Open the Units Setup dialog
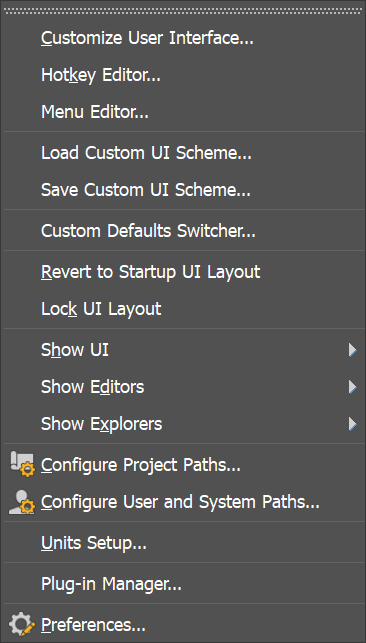The width and height of the screenshot is (366, 643). tap(183, 543)
